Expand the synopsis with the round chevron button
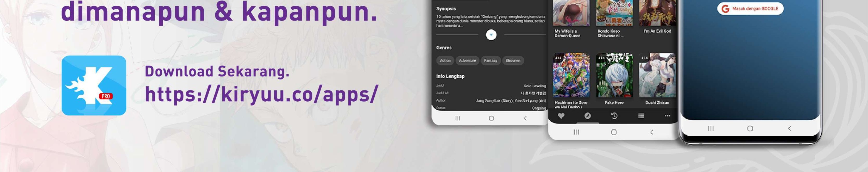The height and width of the screenshot is (172, 868). (x=491, y=35)
